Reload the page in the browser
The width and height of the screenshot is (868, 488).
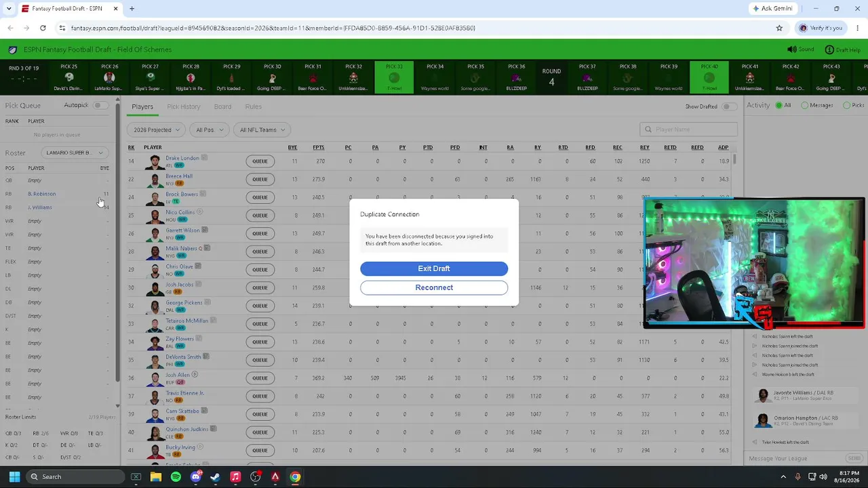[x=43, y=28]
